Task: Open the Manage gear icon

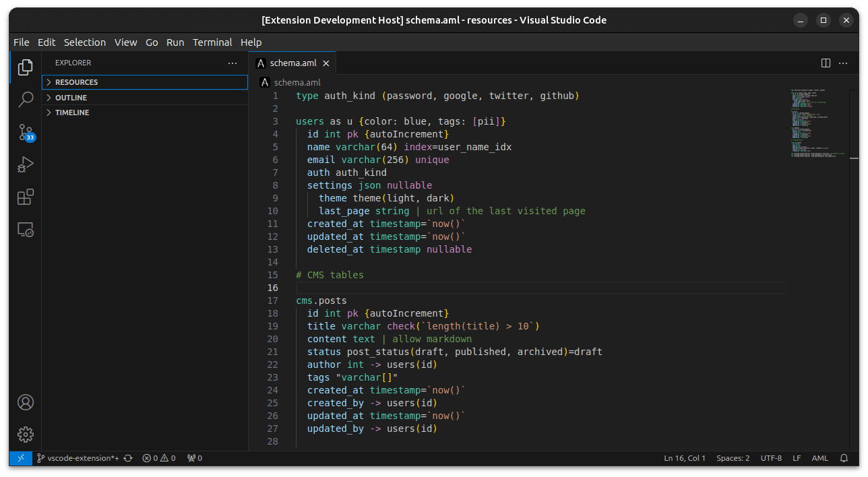Action: (26, 435)
